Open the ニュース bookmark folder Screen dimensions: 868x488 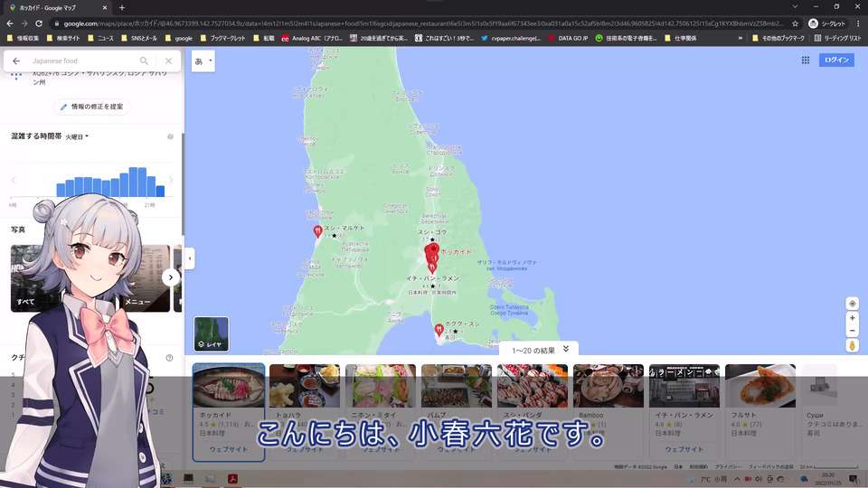100,38
